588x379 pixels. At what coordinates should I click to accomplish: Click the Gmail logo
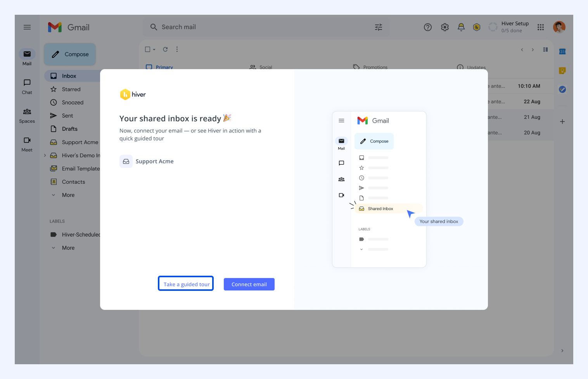(69, 27)
